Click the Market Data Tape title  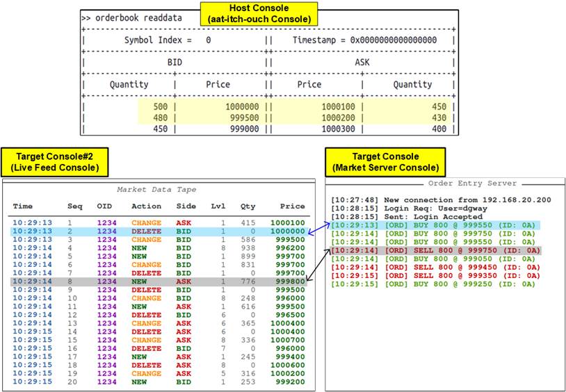pos(157,189)
